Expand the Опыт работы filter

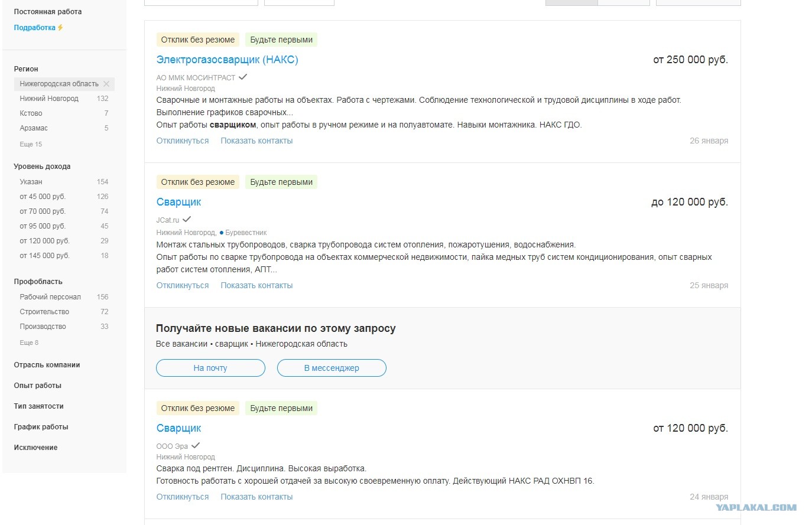point(38,386)
